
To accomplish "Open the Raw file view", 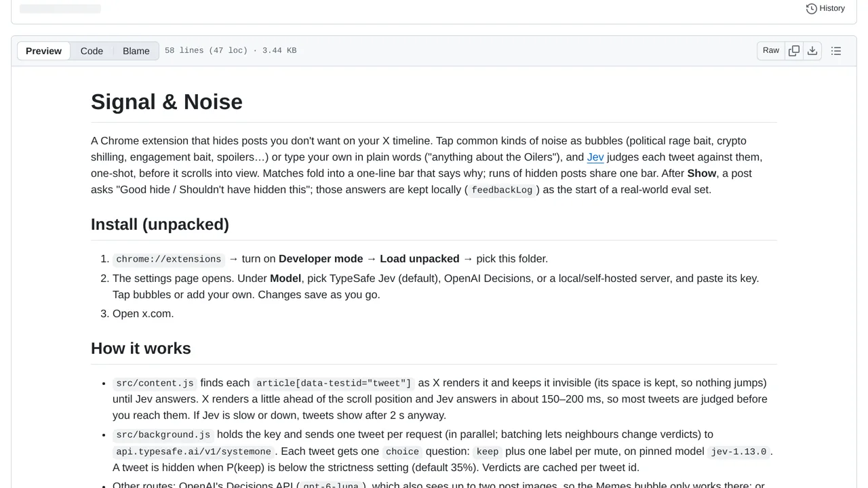I will (771, 50).
